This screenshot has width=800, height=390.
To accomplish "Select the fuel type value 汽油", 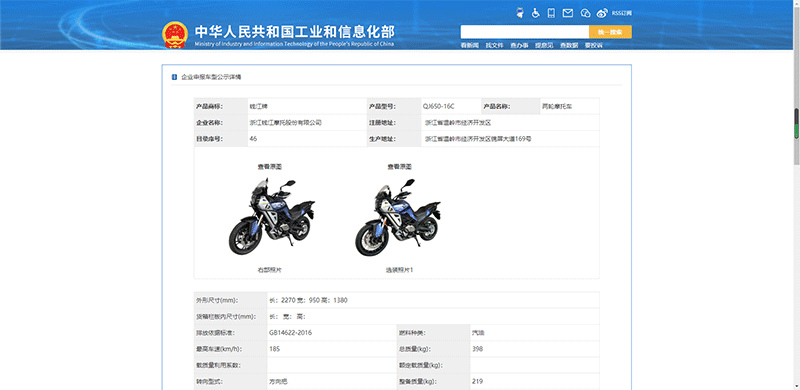I will tap(479, 333).
